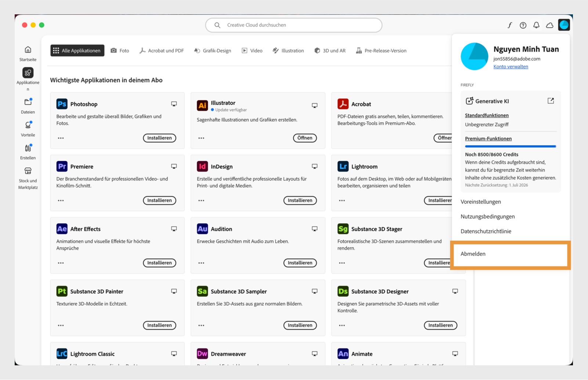Open more options menu for Audition
Screen dimensions: 588x380
click(201, 263)
